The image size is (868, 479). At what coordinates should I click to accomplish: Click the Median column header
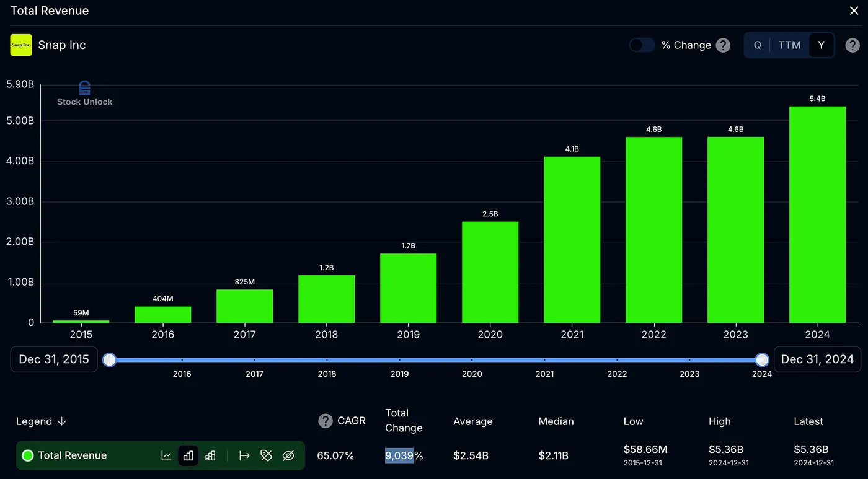[556, 421]
